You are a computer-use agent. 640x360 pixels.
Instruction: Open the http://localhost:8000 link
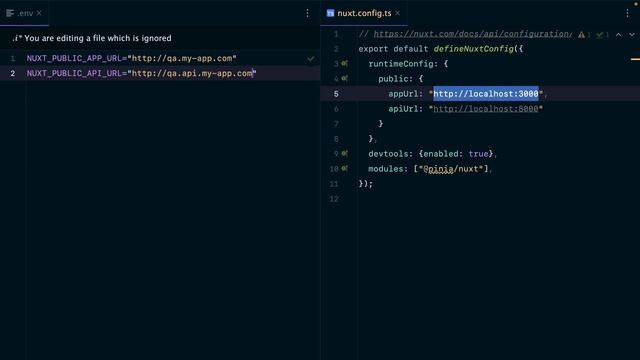tap(486, 109)
